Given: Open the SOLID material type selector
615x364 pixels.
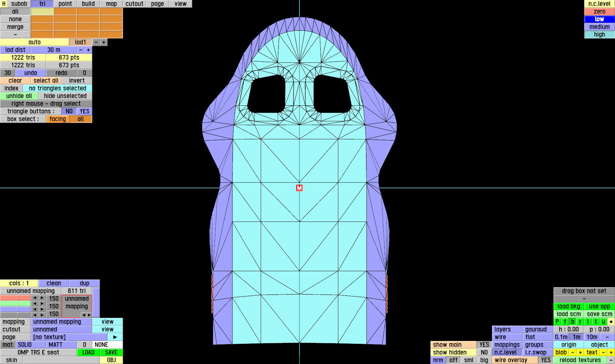Looking at the screenshot, I should [x=31, y=345].
